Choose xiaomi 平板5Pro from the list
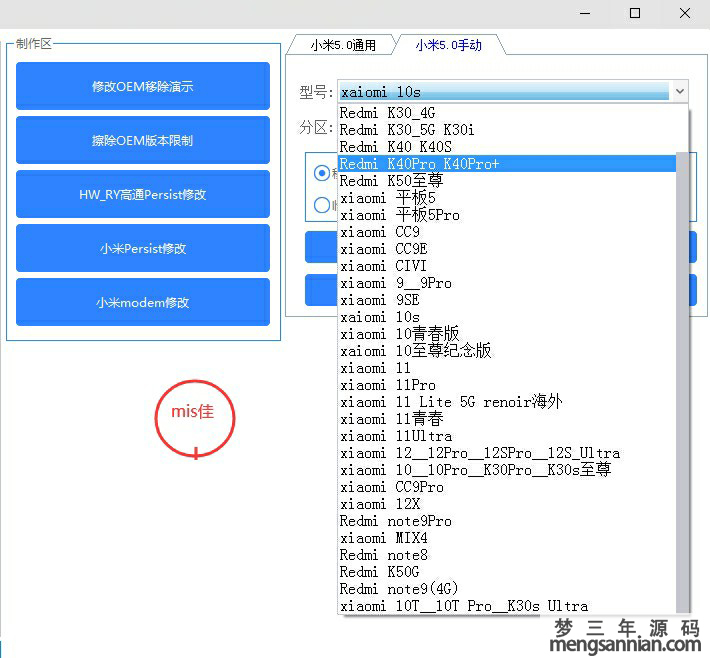The width and height of the screenshot is (710, 658). coord(507,215)
